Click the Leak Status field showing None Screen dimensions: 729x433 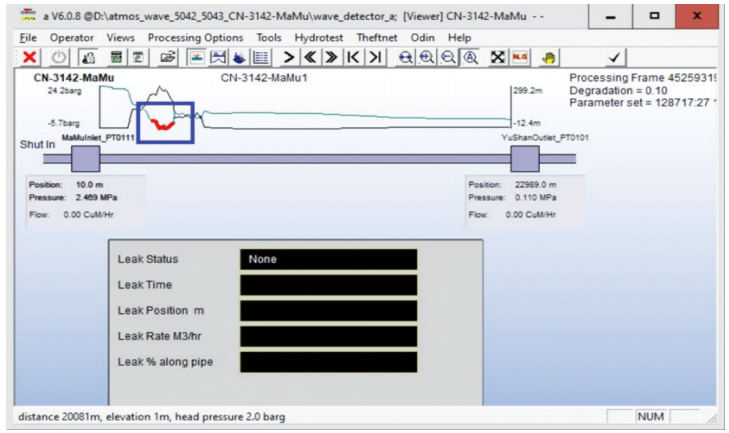pos(328,259)
